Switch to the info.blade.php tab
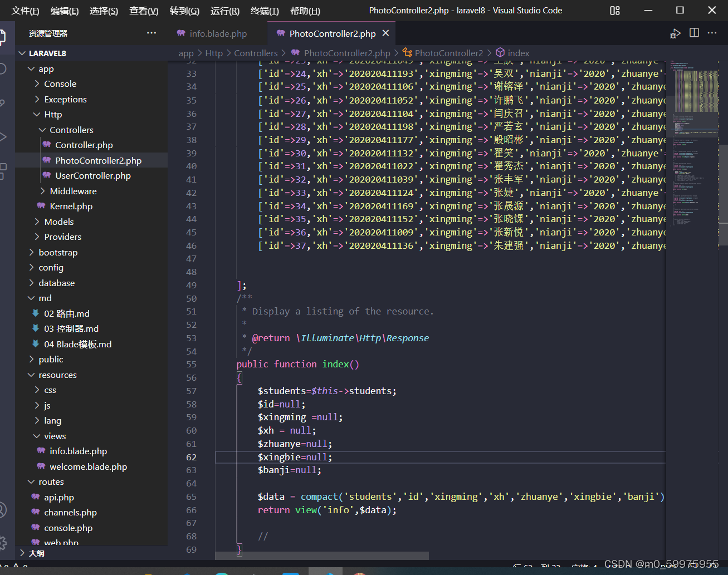 [218, 33]
